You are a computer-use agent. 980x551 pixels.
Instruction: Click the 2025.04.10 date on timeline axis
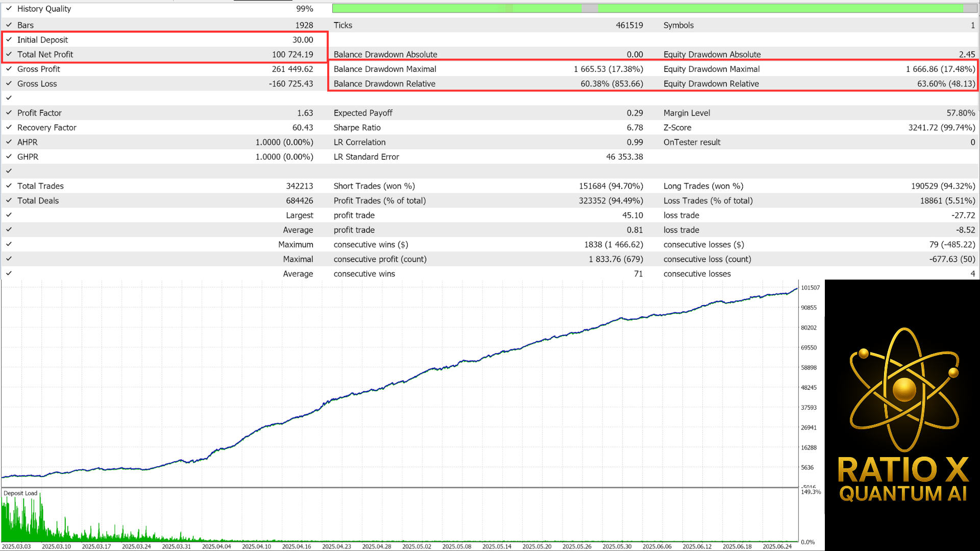pos(256,546)
